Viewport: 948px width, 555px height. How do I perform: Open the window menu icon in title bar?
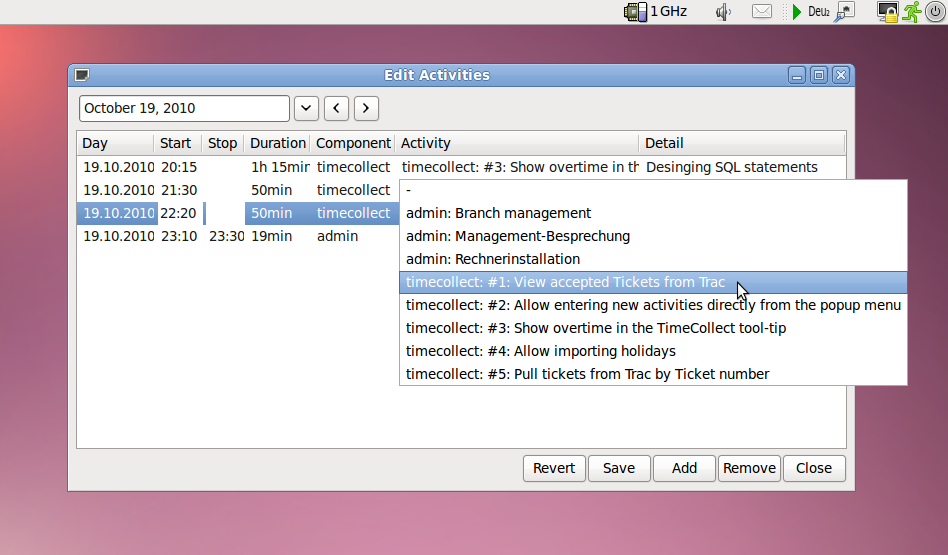pos(83,75)
